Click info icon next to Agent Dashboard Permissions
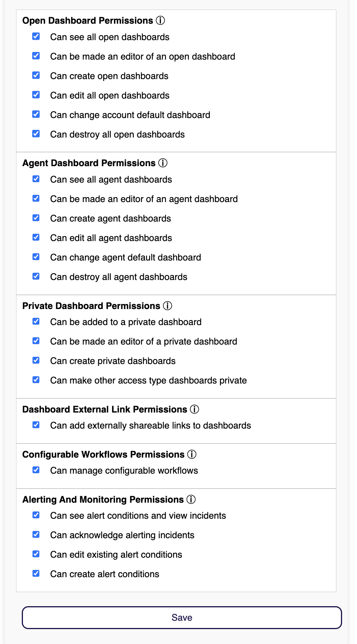The width and height of the screenshot is (357, 644). click(x=163, y=163)
